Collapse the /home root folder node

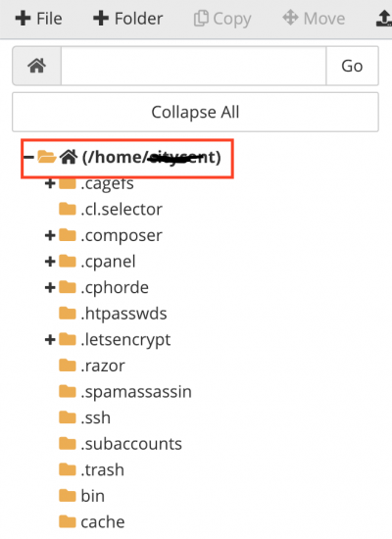pos(28,158)
